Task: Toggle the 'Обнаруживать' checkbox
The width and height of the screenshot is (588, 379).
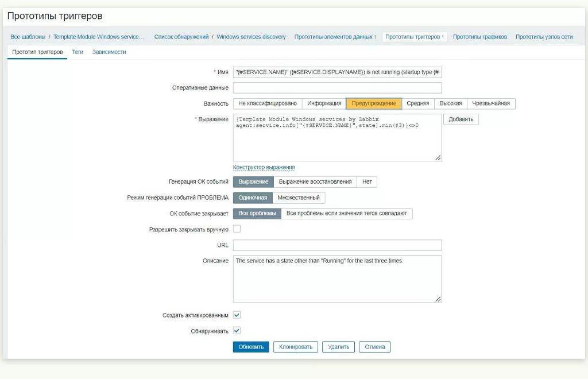Action: 237,331
